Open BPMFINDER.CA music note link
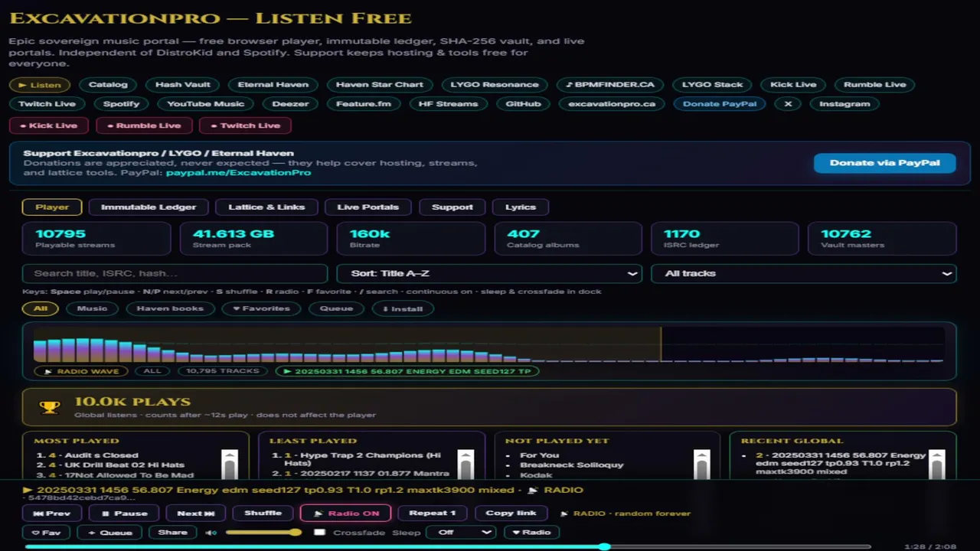 pos(610,85)
